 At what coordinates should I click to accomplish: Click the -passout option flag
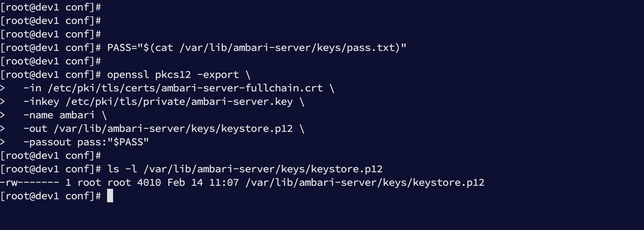pos(47,142)
